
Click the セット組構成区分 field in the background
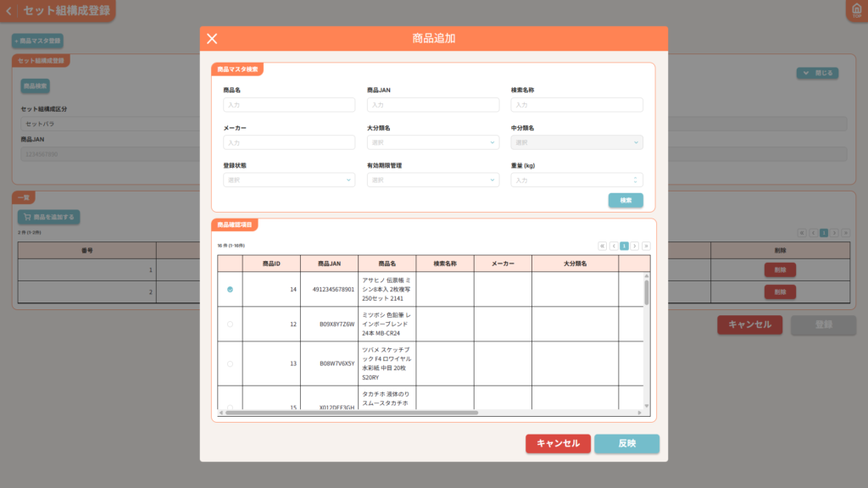(111, 124)
